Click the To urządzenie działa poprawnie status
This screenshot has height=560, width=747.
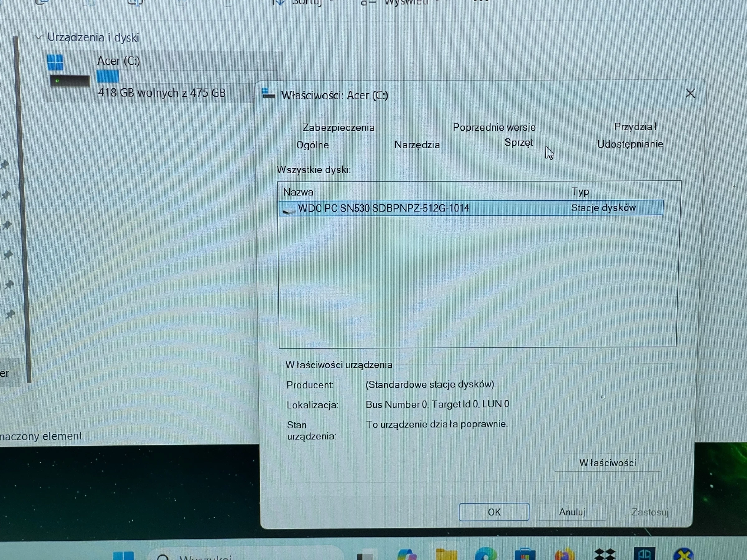pos(437,424)
